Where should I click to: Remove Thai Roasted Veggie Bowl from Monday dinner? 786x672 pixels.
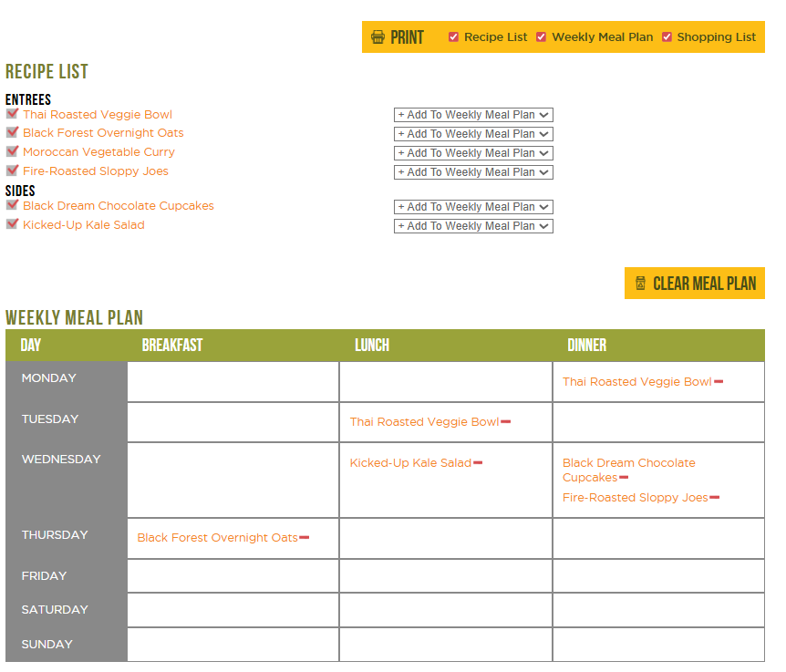pos(719,382)
